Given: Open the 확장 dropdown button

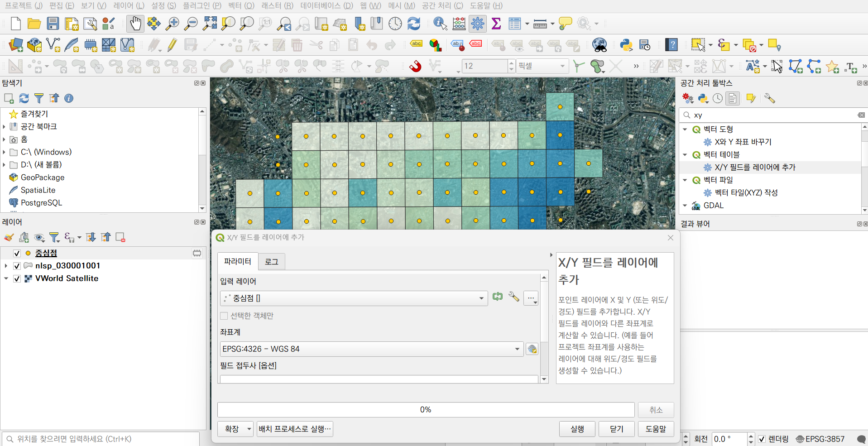Looking at the screenshot, I should pyautogui.click(x=235, y=429).
